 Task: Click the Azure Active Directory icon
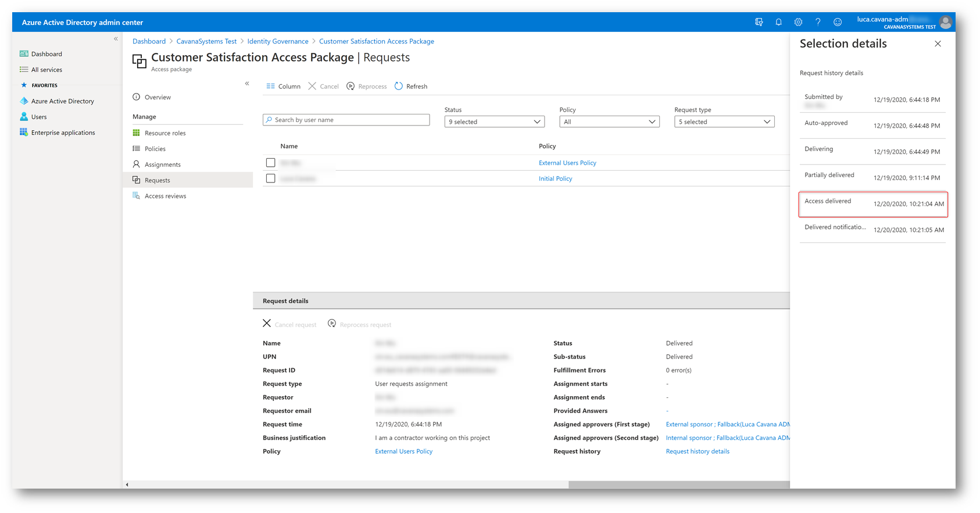(x=24, y=101)
